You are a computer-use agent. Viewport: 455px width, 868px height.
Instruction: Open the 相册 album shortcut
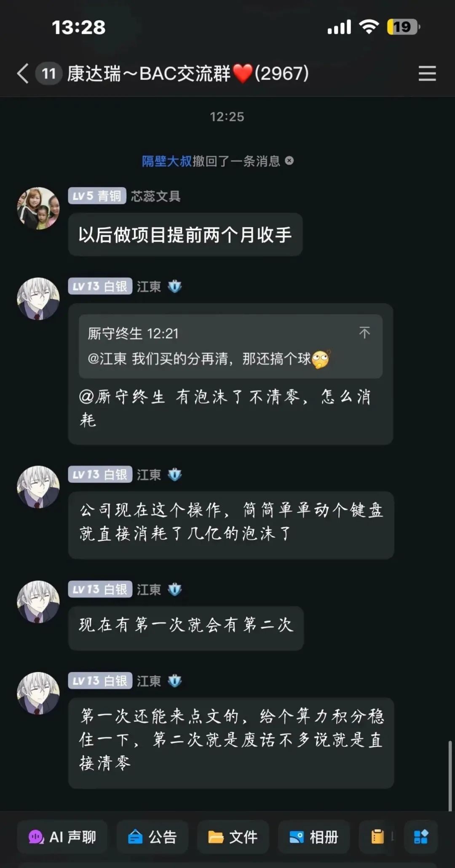click(314, 837)
